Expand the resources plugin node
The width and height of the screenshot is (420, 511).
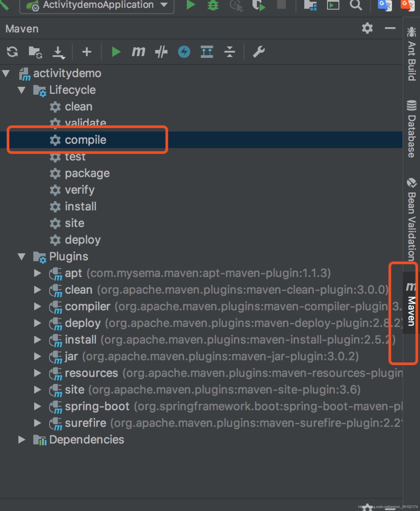37,373
